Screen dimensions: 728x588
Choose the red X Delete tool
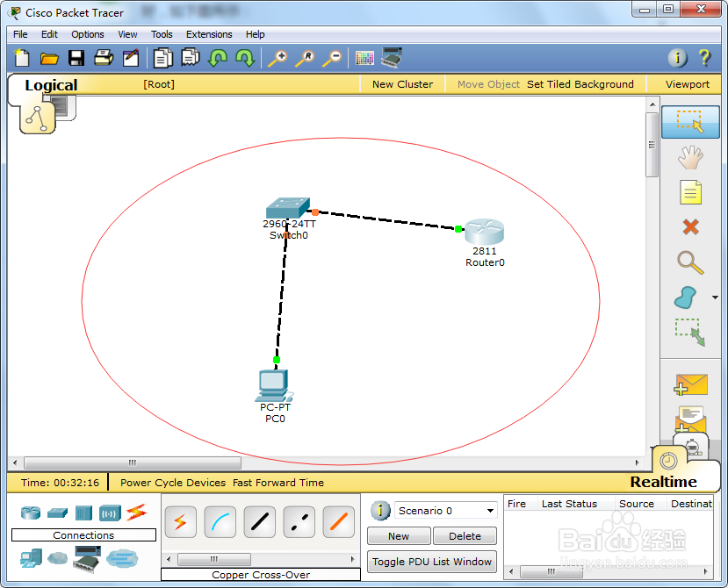click(x=691, y=227)
